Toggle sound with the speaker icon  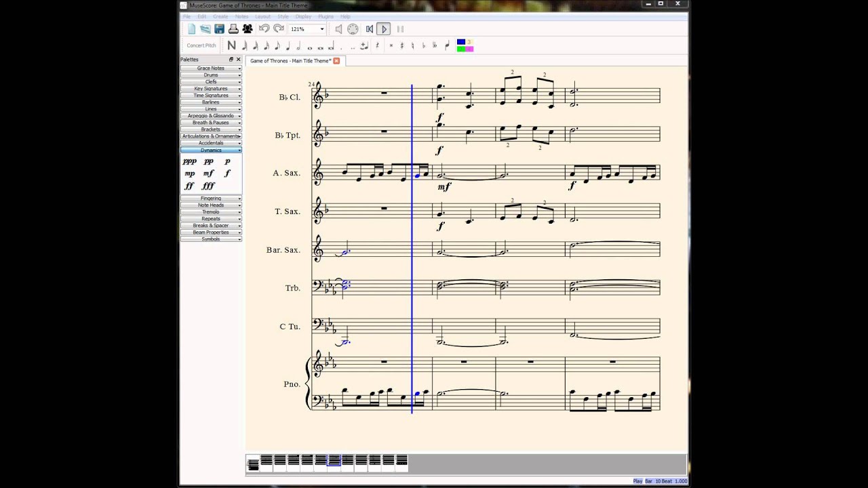[x=338, y=29]
